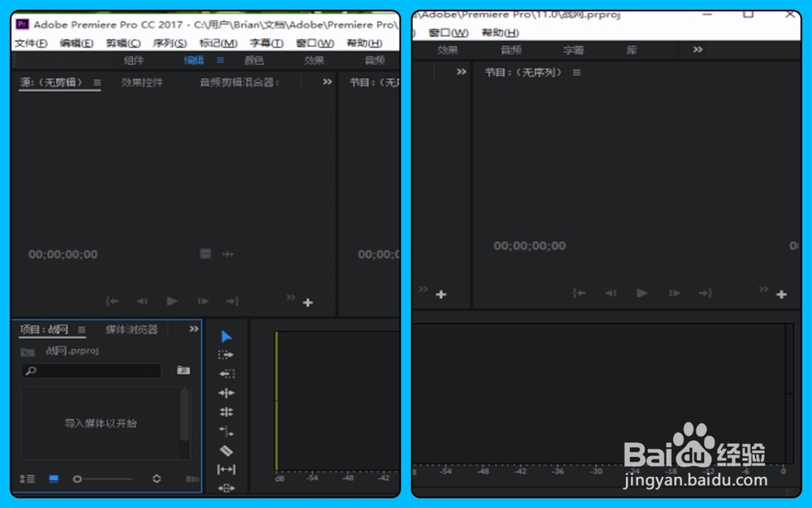Click Play in source monitor, left screenshot
Image resolution: width=812 pixels, height=508 pixels.
click(172, 301)
